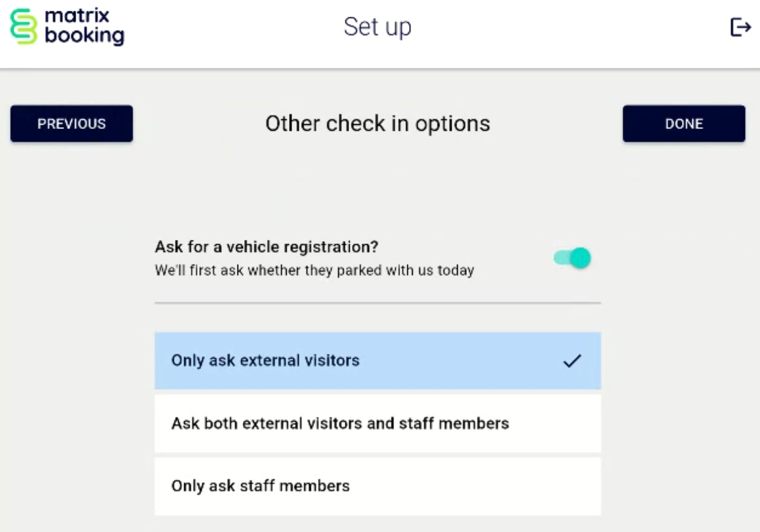Open the app by clicking its brand logo

[66, 26]
